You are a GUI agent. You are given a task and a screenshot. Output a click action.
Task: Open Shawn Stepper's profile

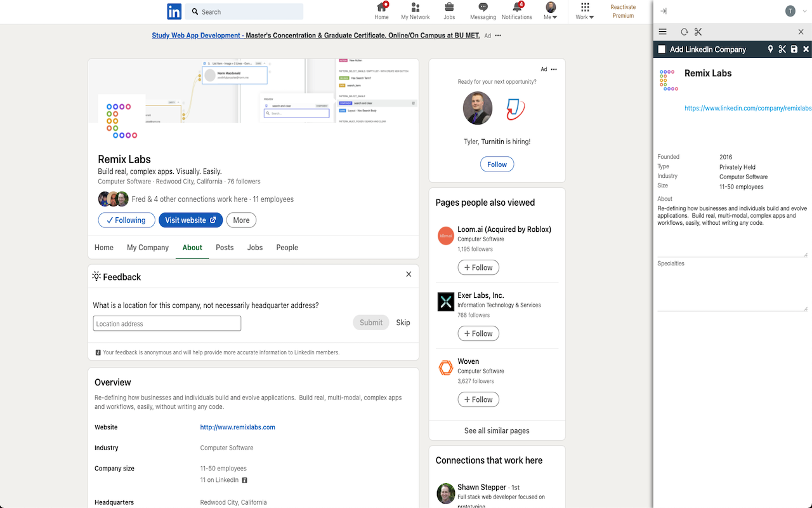click(x=481, y=487)
